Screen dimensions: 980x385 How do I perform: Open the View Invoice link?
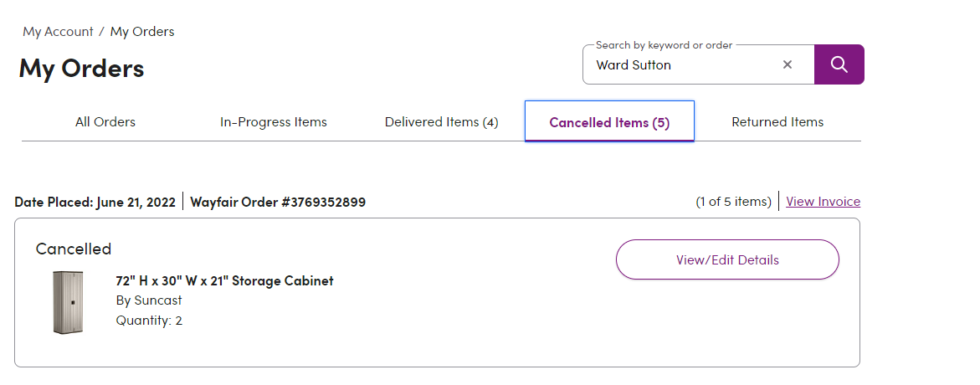(824, 201)
